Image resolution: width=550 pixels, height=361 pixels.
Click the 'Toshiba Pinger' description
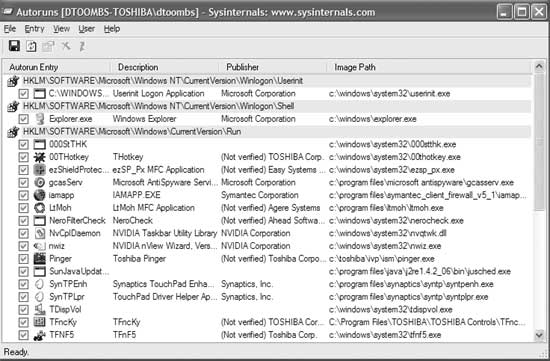(139, 259)
